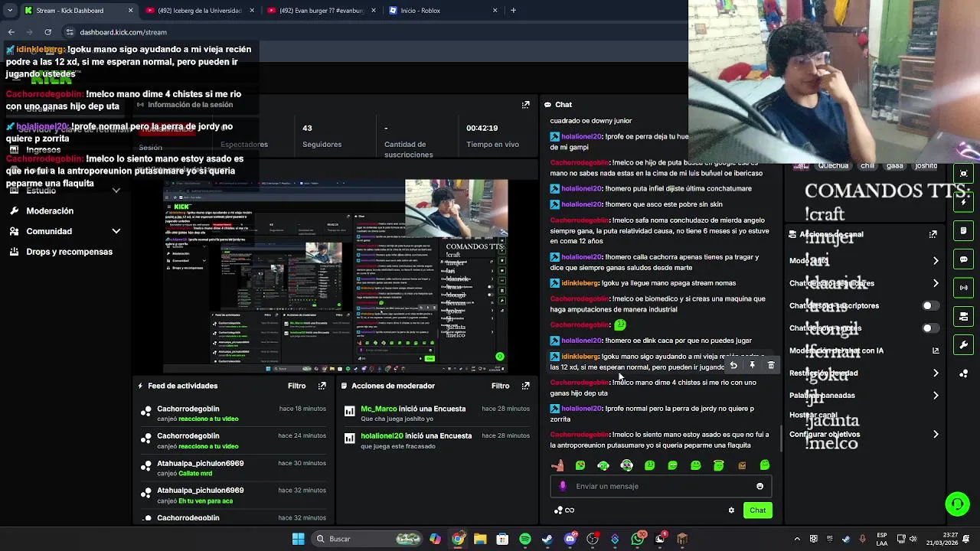
Task: Open Filtro in Feed de actividades
Action: point(296,386)
